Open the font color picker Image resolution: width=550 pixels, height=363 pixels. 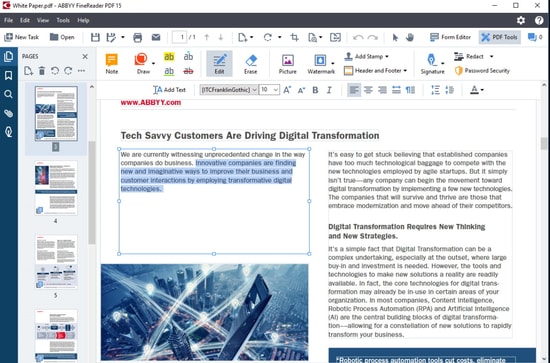[x=477, y=90]
